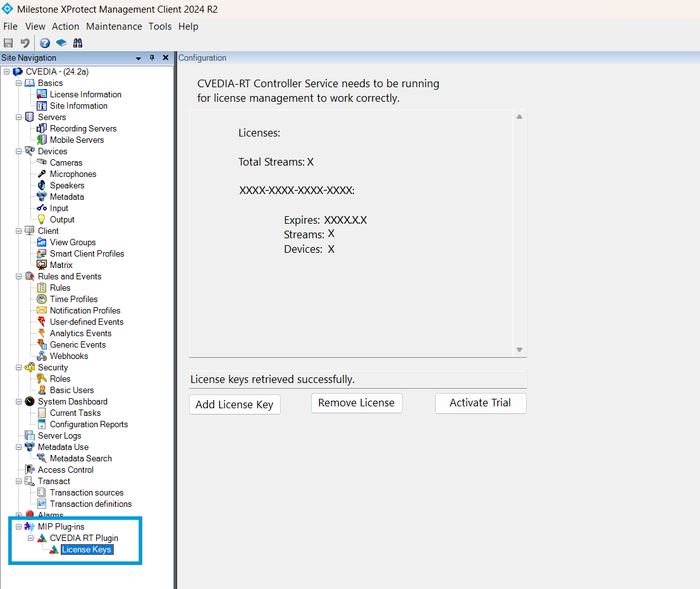Select License Keys tree item
The image size is (700, 589).
87,549
